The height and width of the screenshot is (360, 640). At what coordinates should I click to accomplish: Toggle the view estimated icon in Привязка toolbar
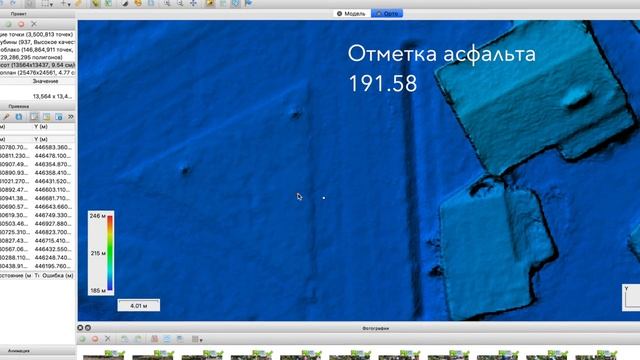click(47, 117)
